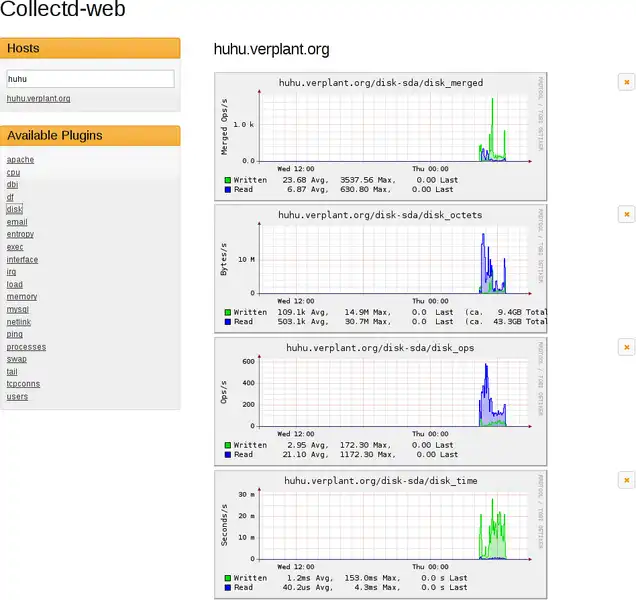636x600 pixels.
Task: Select the interface plugin
Action: (22, 259)
